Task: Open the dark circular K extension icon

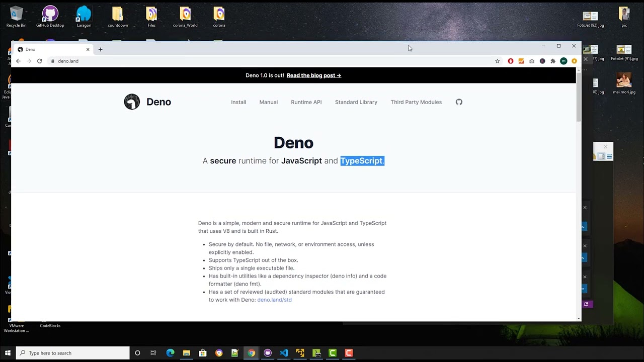Action: click(542, 61)
